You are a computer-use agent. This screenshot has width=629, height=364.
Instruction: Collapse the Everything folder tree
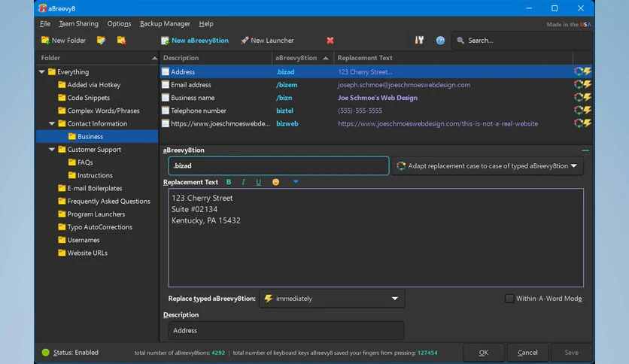click(x=41, y=71)
